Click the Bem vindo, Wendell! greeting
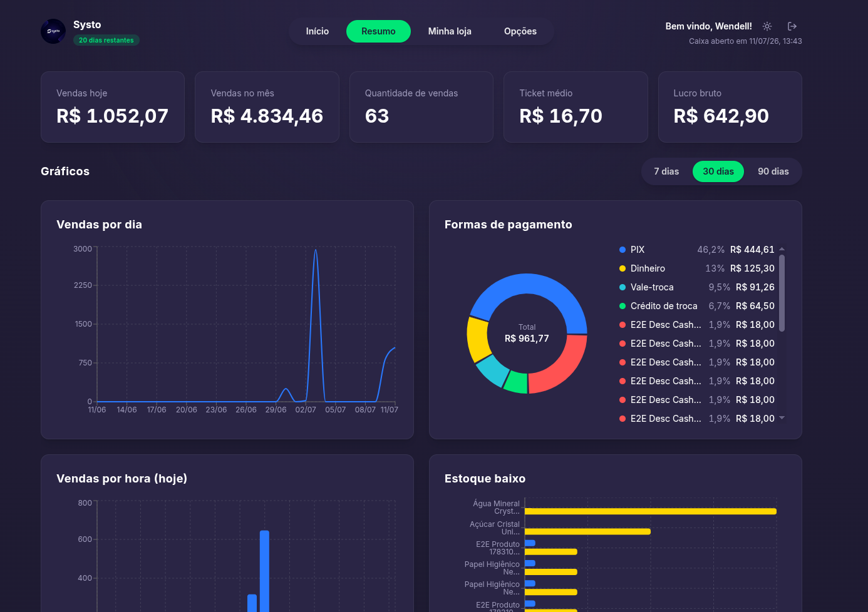 click(708, 26)
